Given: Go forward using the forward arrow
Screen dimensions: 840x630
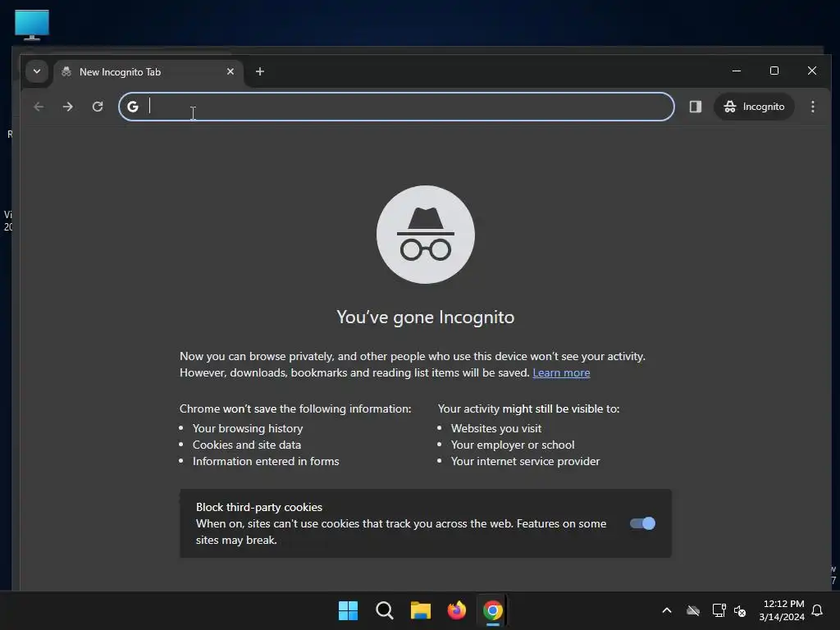Looking at the screenshot, I should pos(67,107).
